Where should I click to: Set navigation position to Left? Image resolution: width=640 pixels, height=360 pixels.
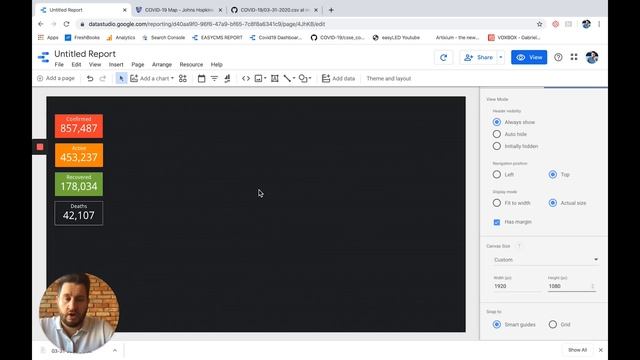coord(497,174)
